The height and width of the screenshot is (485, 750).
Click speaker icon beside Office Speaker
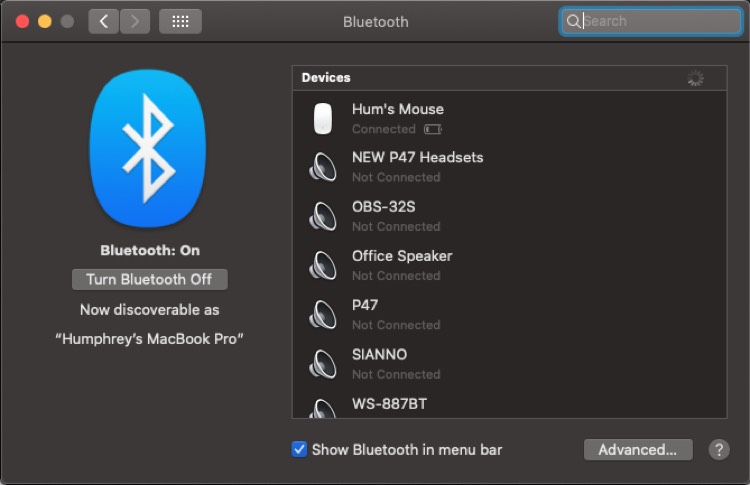click(322, 265)
